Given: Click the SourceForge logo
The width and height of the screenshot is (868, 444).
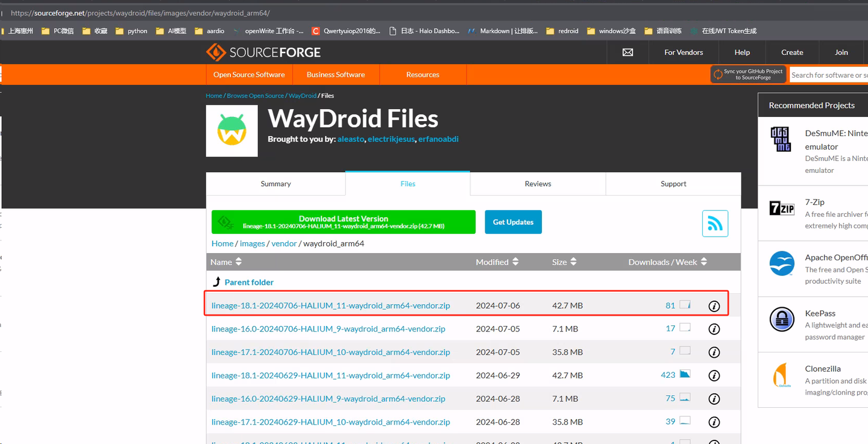Looking at the screenshot, I should point(263,52).
